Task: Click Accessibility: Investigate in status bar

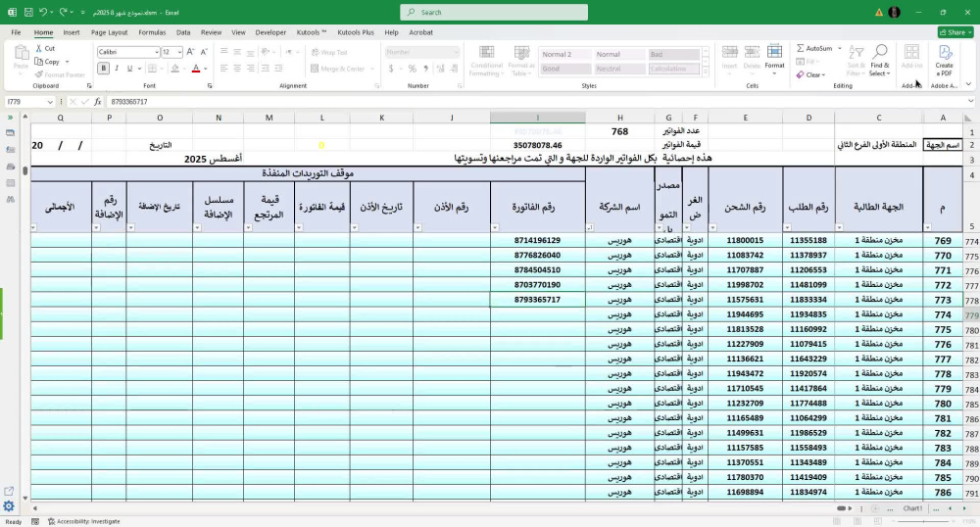Action: (84, 521)
